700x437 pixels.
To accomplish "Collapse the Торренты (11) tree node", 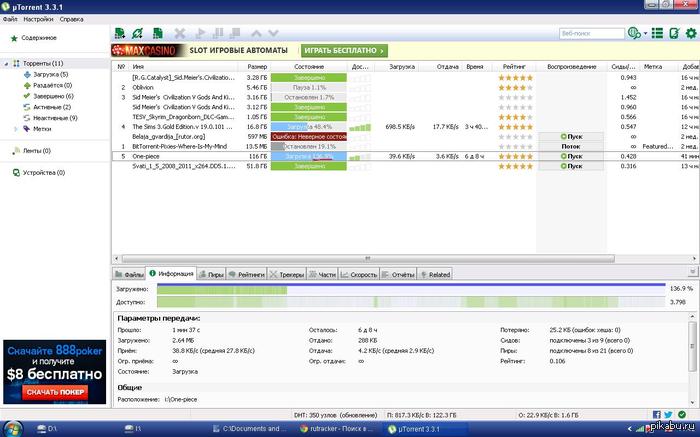I will (5, 63).
